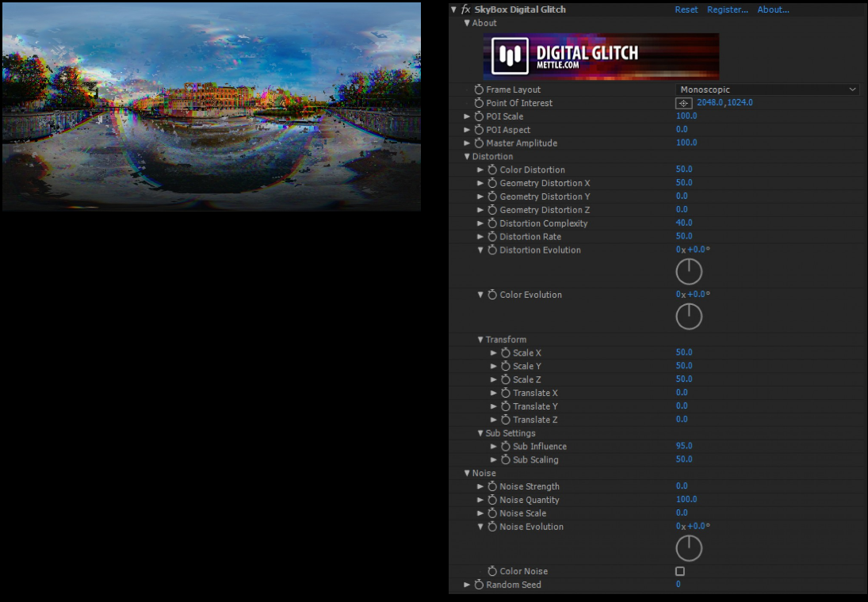Open the Register... link
Screen dimensions: 868x602
(x=728, y=10)
